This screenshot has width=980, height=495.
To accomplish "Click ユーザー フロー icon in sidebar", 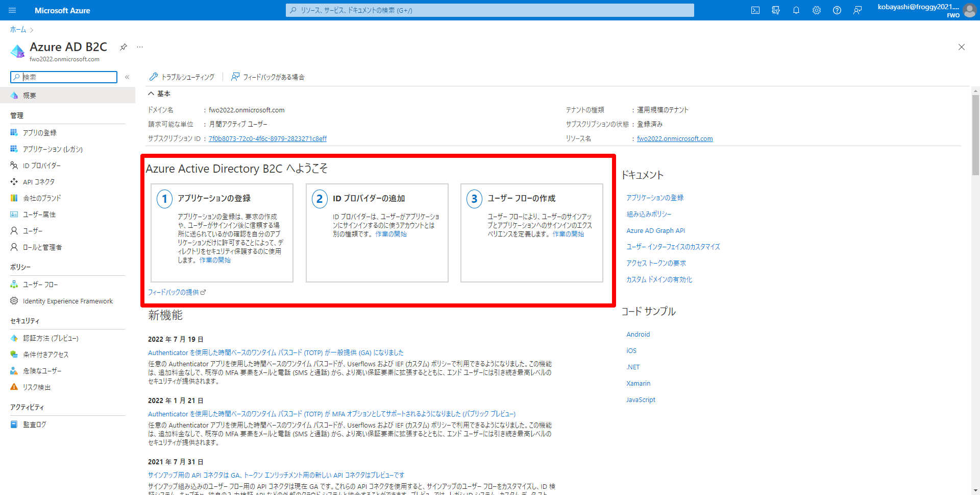I will click(x=14, y=285).
